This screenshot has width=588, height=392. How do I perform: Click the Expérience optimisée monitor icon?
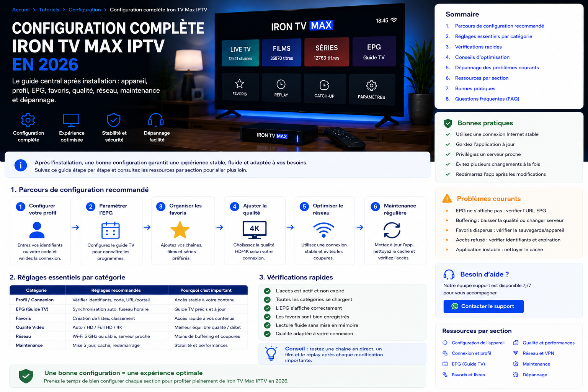coord(71,120)
